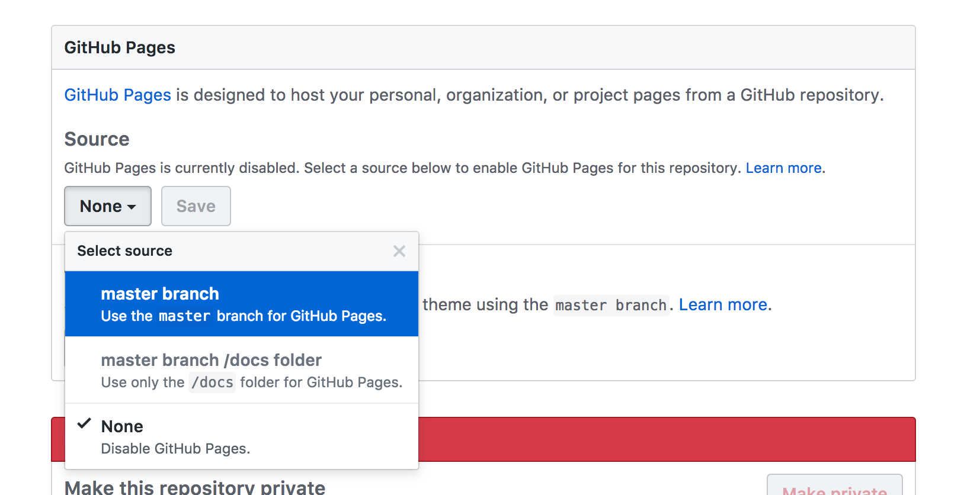Choose master branch /docs folder option

(x=242, y=370)
